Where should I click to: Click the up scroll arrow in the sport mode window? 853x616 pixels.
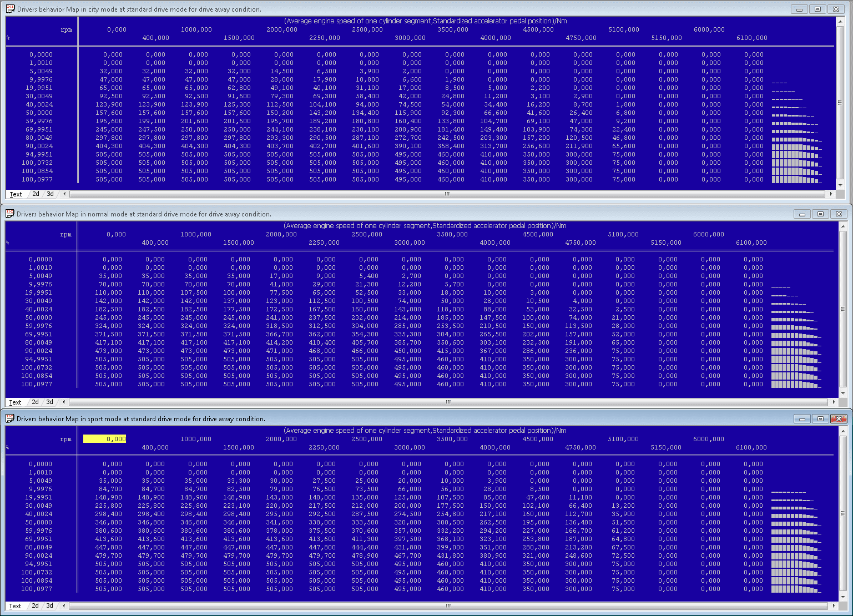pyautogui.click(x=843, y=430)
